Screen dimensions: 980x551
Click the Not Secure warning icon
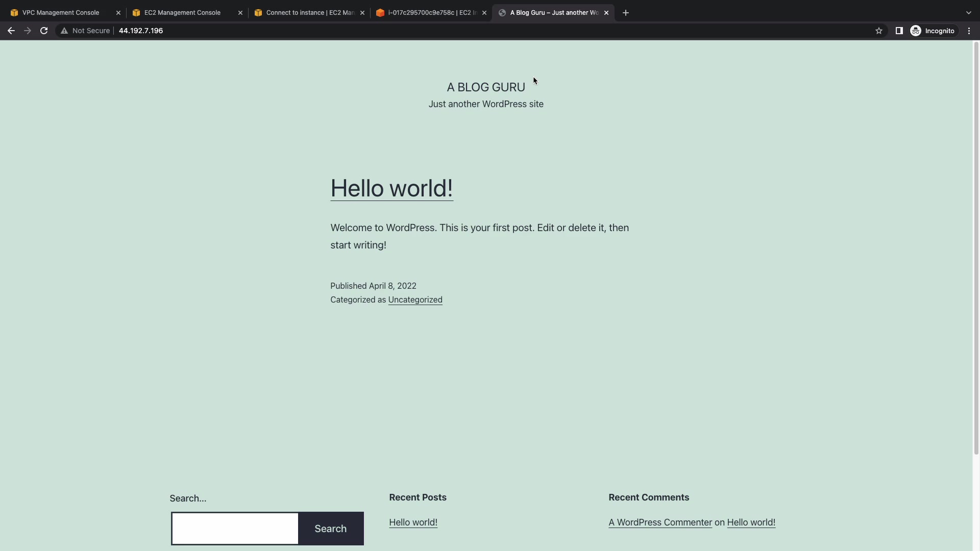pyautogui.click(x=64, y=31)
